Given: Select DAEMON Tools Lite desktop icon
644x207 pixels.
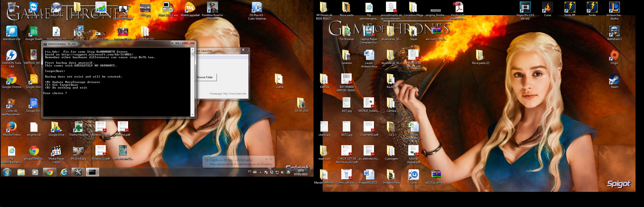Looking at the screenshot, I should tap(11, 57).
